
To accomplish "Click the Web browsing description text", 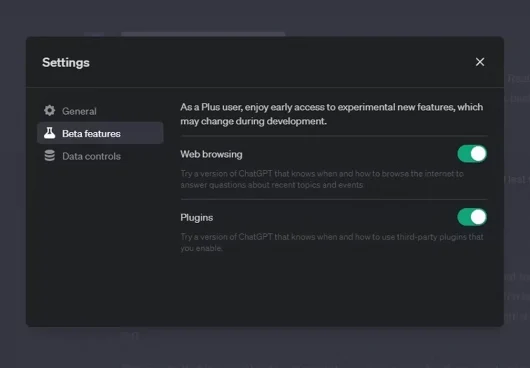I will (x=322, y=179).
